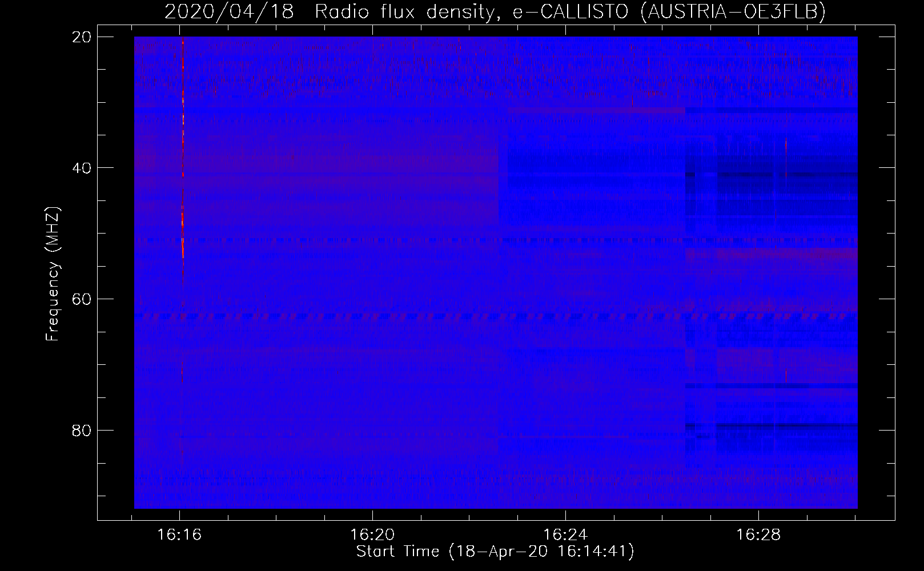Click the 'Frequency (MHZ)' axis label
Screen dimensions: 924x571
[x=53, y=274]
